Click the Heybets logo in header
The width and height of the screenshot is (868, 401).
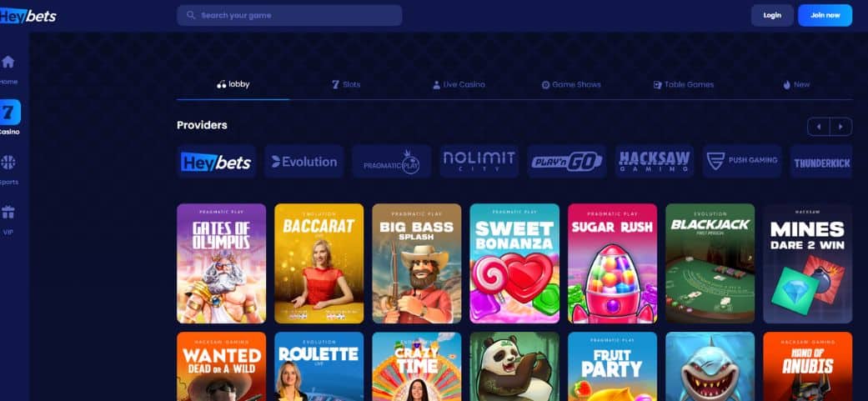tap(28, 17)
